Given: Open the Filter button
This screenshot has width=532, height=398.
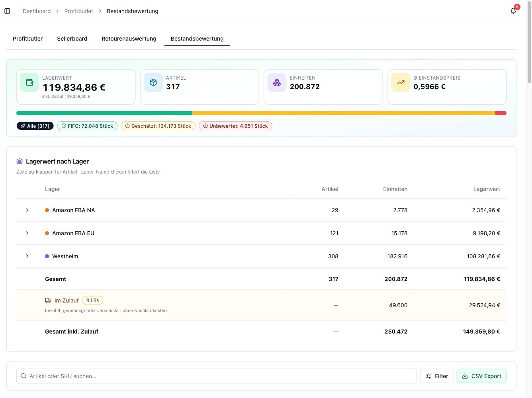Looking at the screenshot, I should point(436,376).
